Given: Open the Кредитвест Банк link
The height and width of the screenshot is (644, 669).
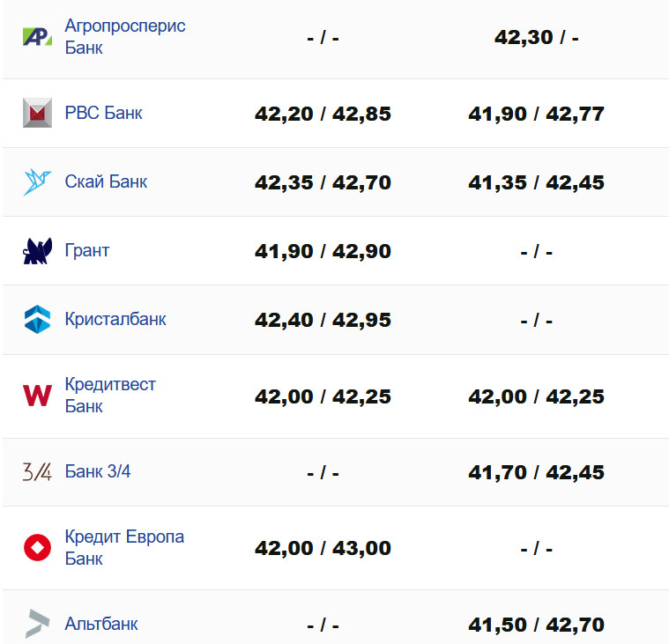Looking at the screenshot, I should tap(110, 396).
